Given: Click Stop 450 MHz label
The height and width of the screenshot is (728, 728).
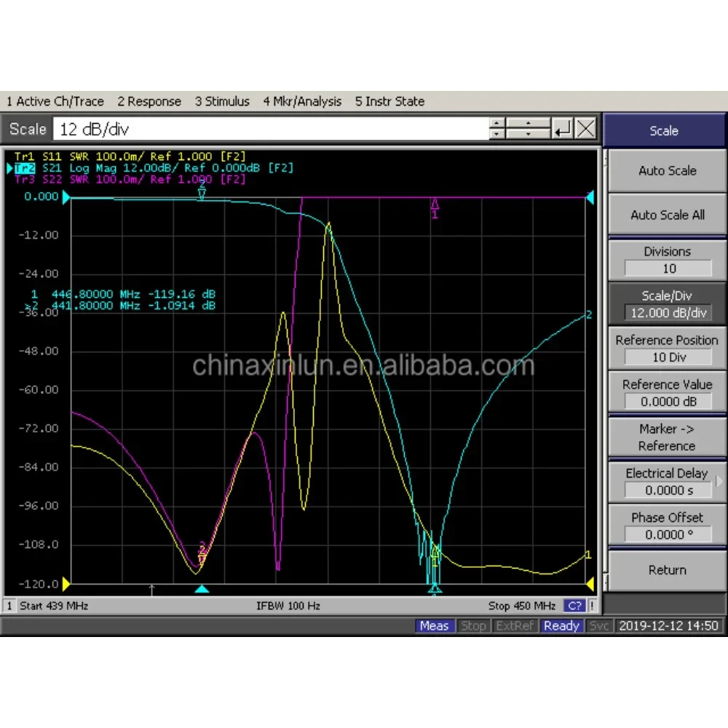Looking at the screenshot, I should pyautogui.click(x=522, y=606).
